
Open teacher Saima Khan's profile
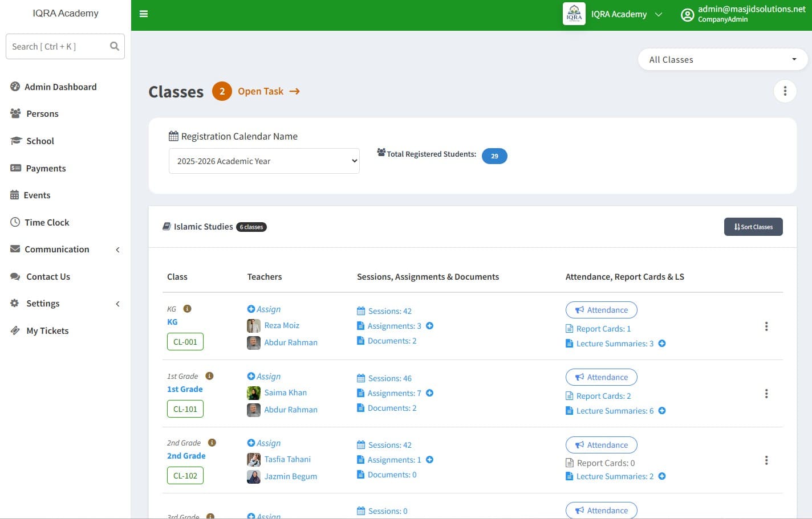pos(286,393)
